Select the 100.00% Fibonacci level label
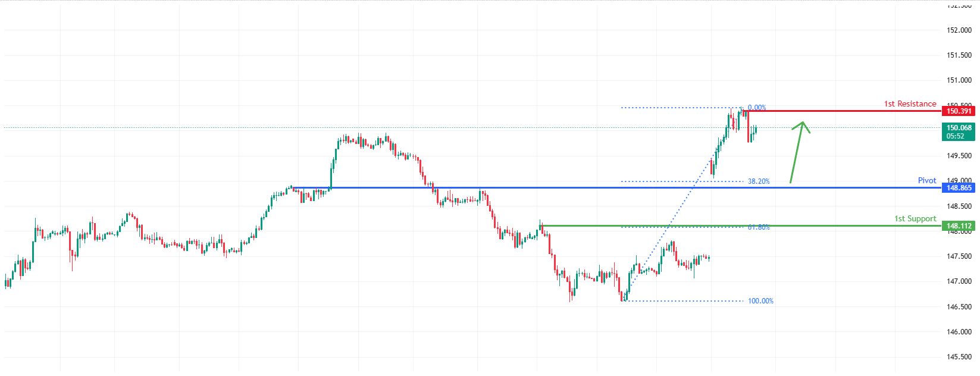The height and width of the screenshot is (376, 980). 760,301
